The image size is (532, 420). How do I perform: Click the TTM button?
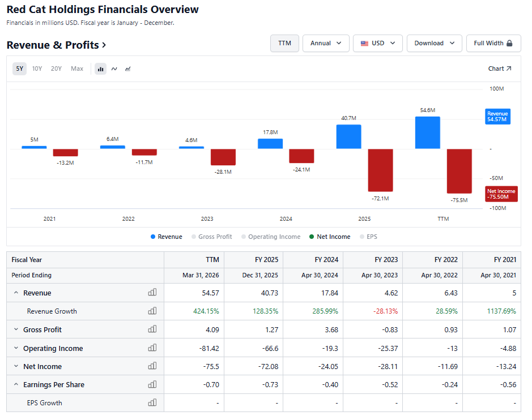284,44
